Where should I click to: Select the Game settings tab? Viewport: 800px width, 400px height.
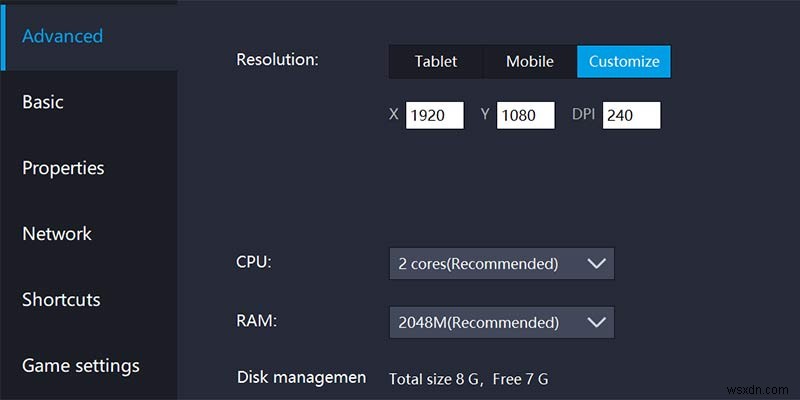(81, 365)
